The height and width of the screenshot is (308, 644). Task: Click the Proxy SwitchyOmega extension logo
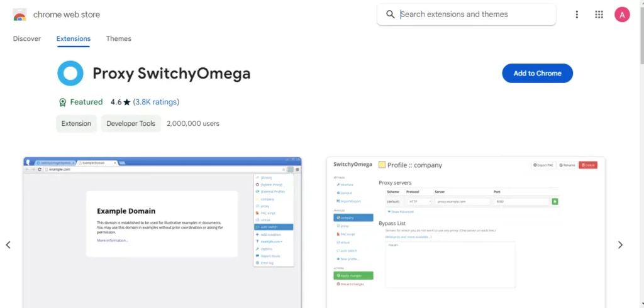(x=70, y=73)
